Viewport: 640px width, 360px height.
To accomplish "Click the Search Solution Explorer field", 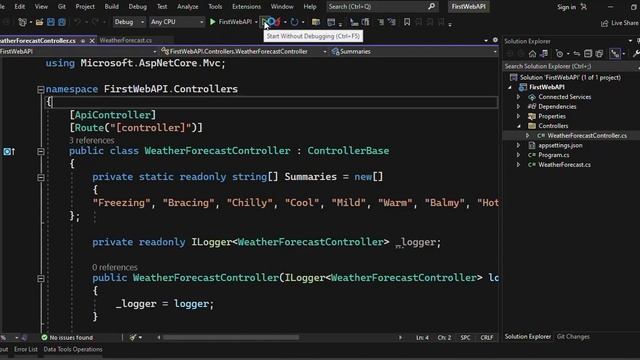I will pos(571,66).
